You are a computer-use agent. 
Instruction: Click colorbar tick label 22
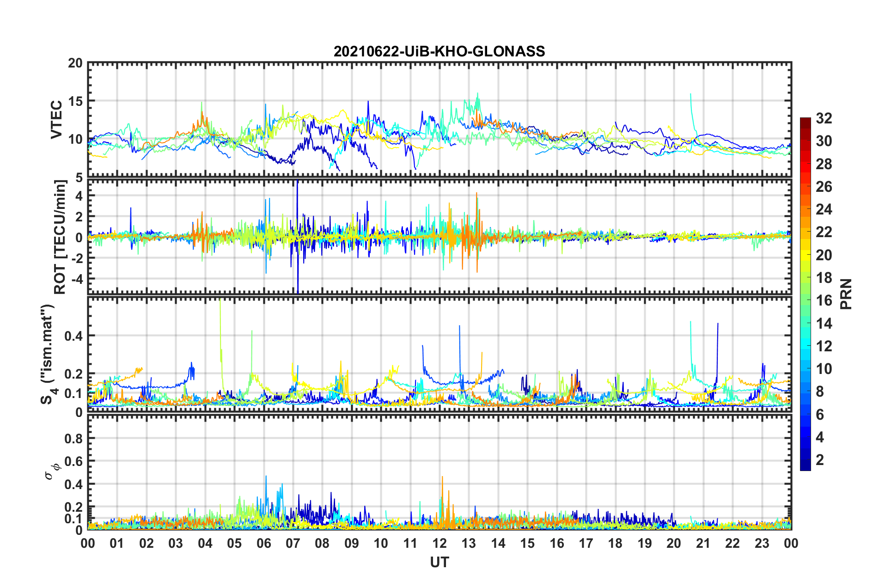coord(824,232)
